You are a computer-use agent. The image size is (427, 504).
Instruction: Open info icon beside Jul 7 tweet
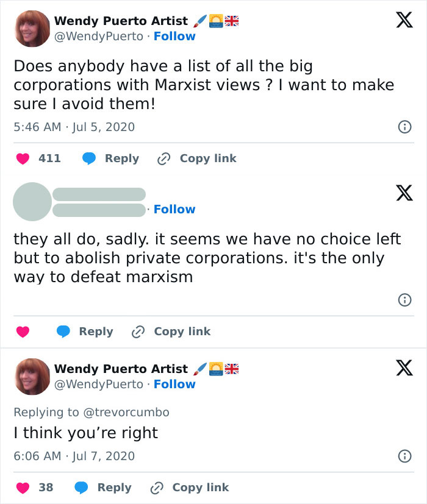403,456
